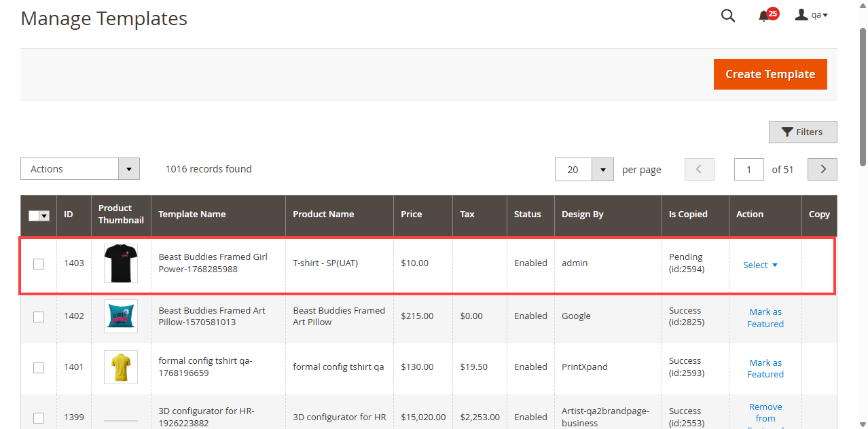The width and height of the screenshot is (868, 429).
Task: Click the Create Template button
Action: click(x=770, y=74)
